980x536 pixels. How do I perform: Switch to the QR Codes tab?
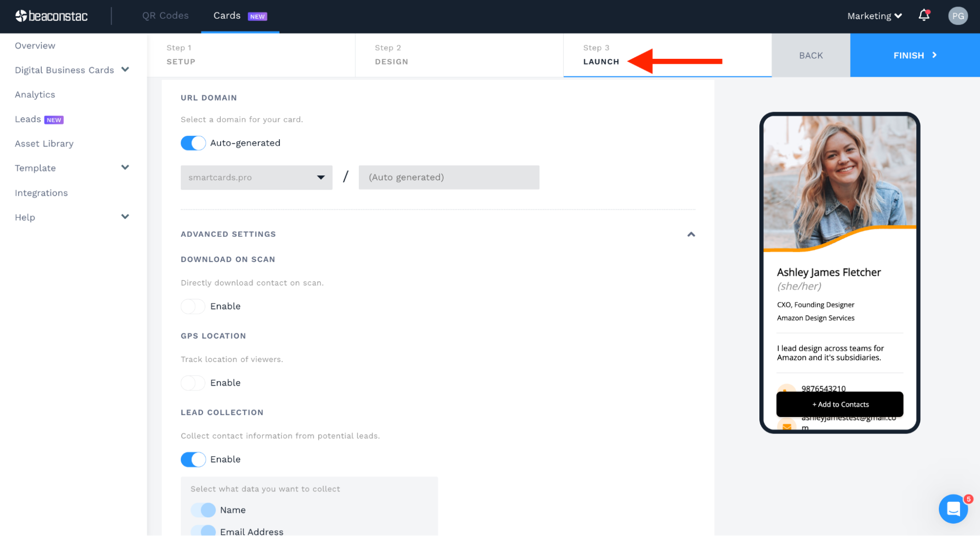[165, 16]
